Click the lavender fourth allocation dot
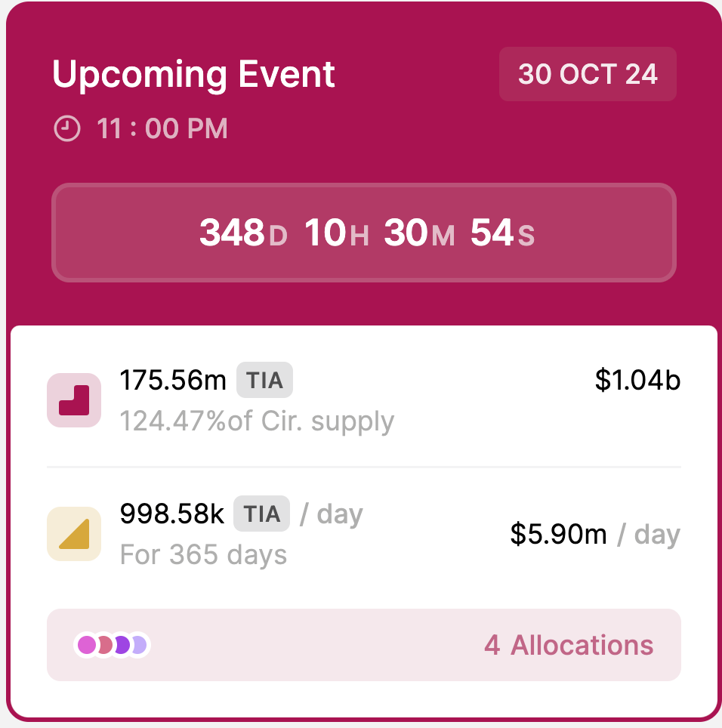Image resolution: width=722 pixels, height=728 pixels. click(138, 645)
